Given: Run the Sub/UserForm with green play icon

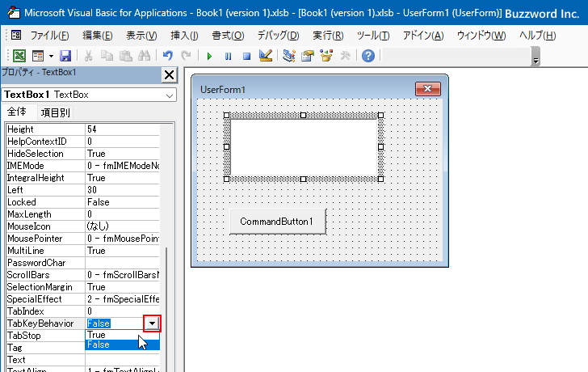Looking at the screenshot, I should tap(209, 57).
